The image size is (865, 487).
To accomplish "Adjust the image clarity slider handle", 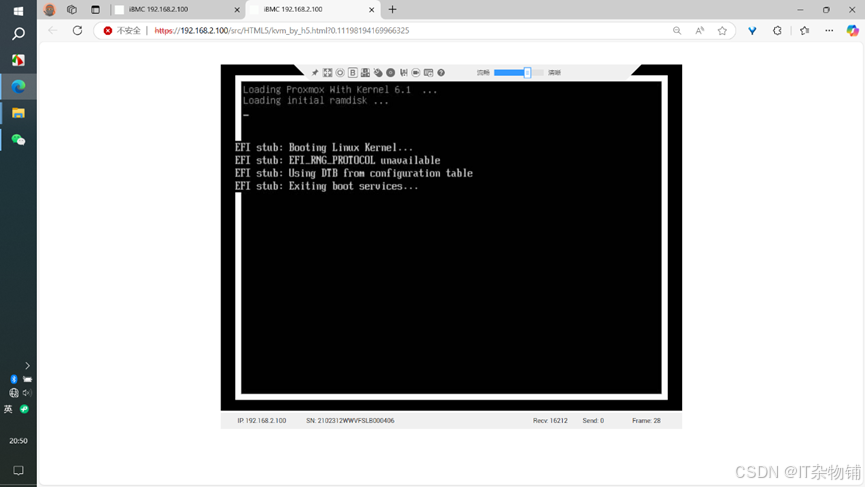I will coord(527,73).
